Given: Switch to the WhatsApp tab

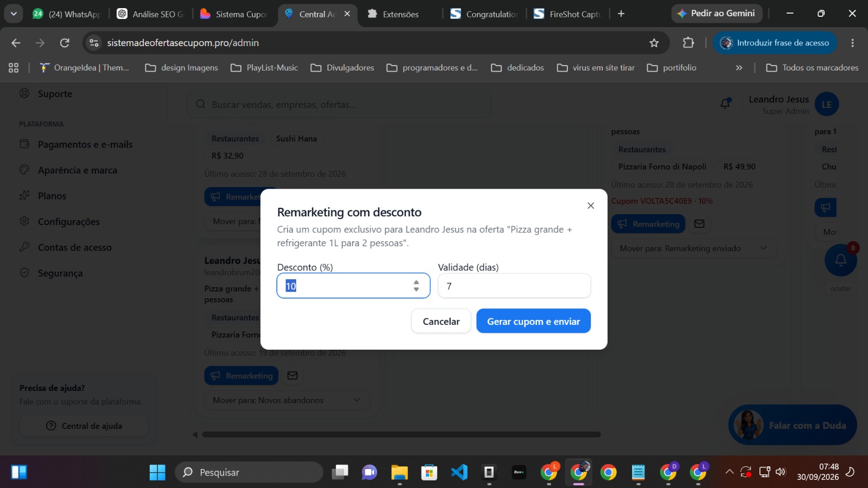Looking at the screenshot, I should pos(67,14).
